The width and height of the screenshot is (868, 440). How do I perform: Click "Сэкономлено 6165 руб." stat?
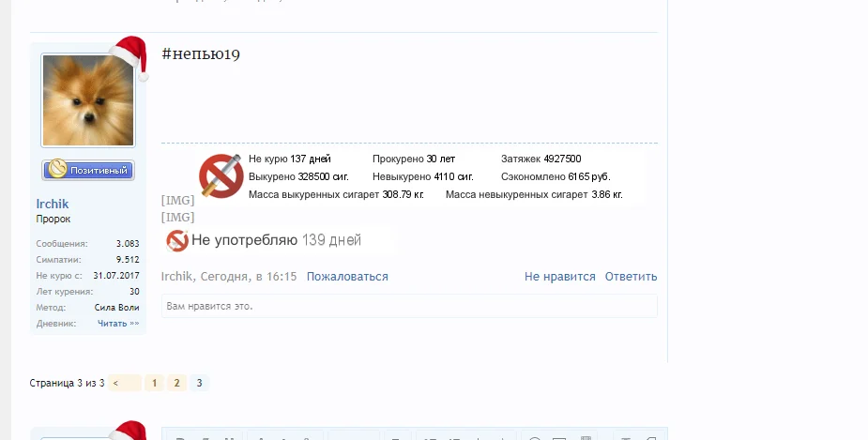[556, 176]
